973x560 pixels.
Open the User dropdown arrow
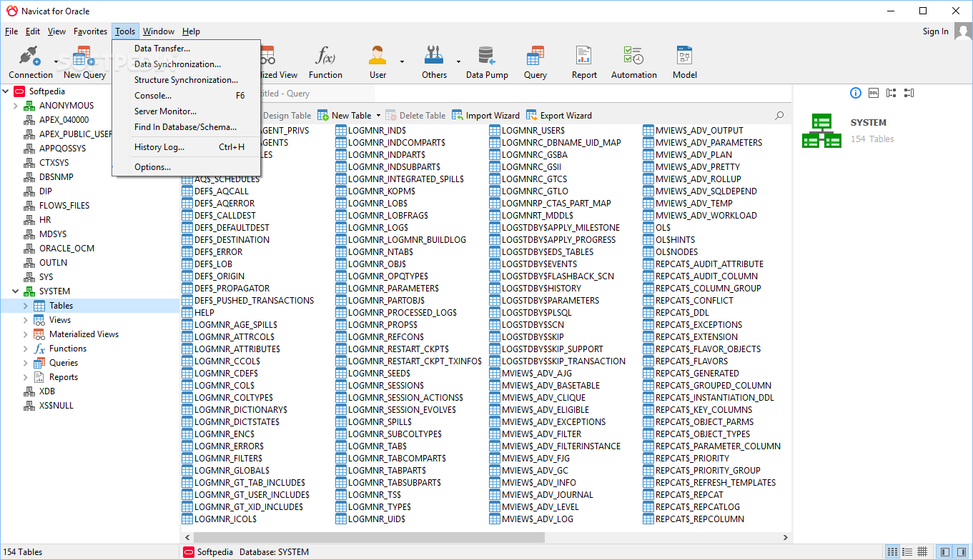coord(402,61)
